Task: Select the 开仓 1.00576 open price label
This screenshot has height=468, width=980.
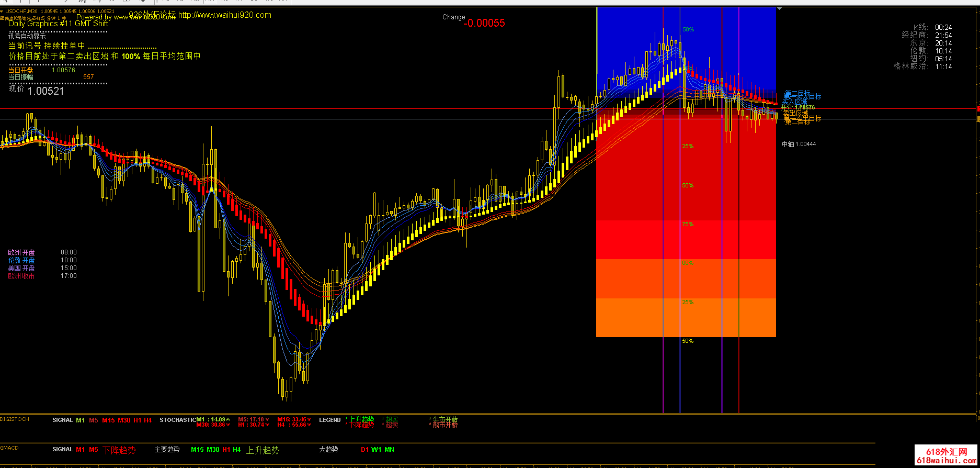Action: click(x=797, y=108)
